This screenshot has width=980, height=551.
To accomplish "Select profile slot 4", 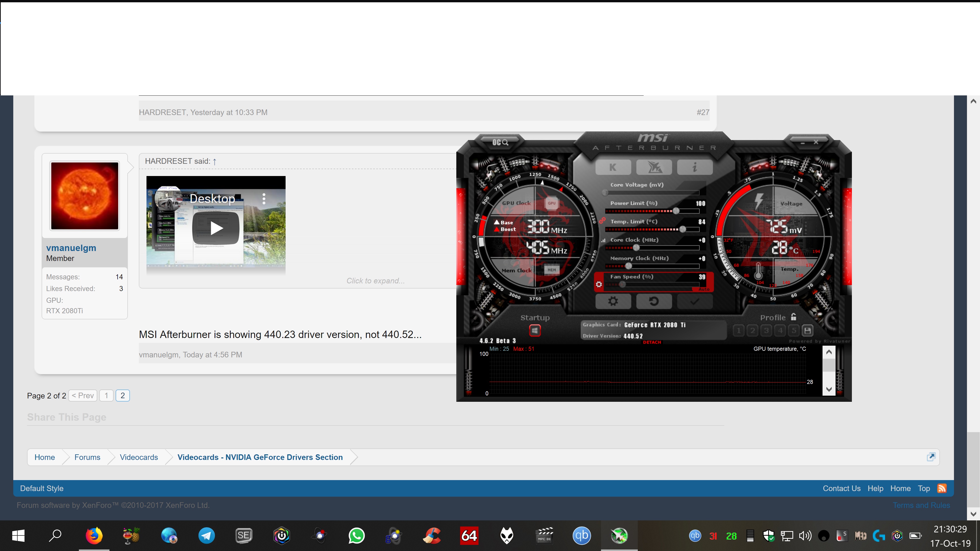I will [x=780, y=330].
